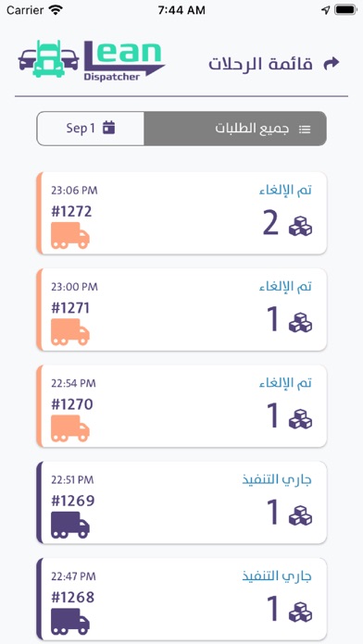This screenshot has height=644, width=363.
Task: Tap the boxes icon in order #1272 card
Action: tap(300, 226)
